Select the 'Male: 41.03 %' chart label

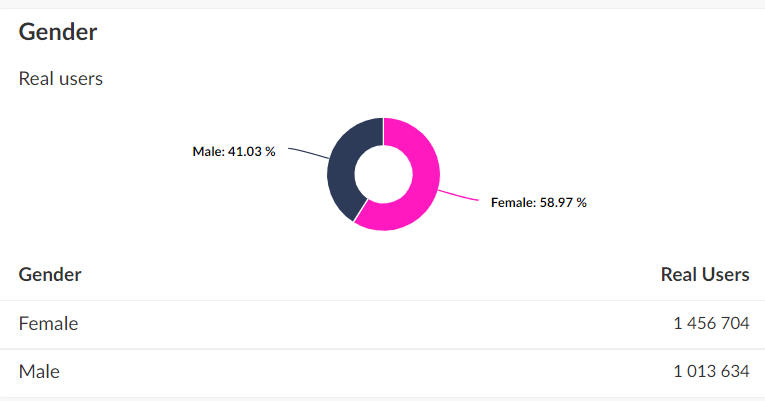[x=233, y=152]
